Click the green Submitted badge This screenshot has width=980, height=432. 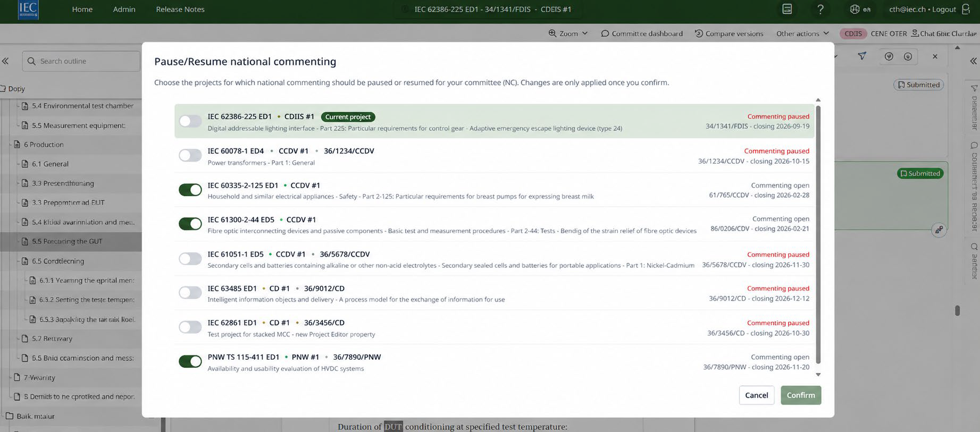click(x=920, y=173)
